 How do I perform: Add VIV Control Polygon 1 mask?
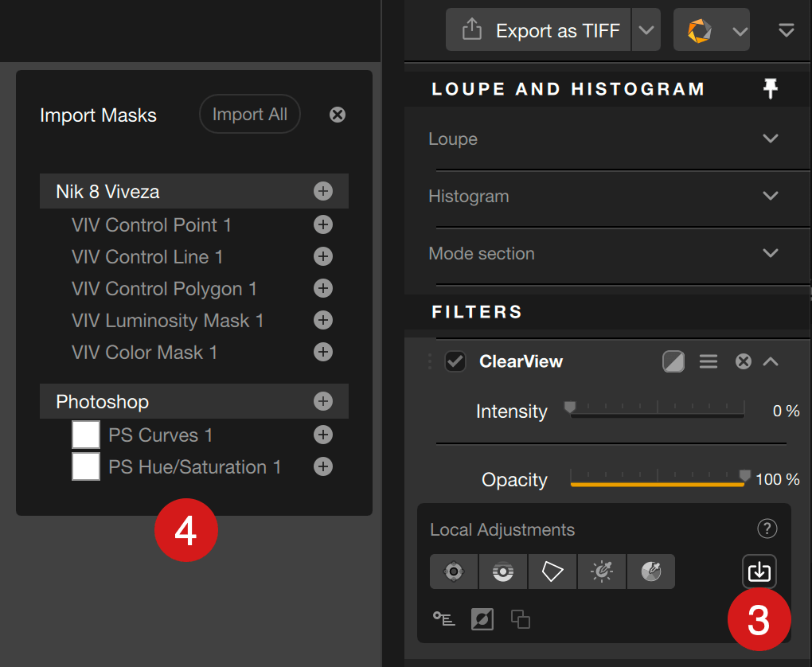(323, 288)
